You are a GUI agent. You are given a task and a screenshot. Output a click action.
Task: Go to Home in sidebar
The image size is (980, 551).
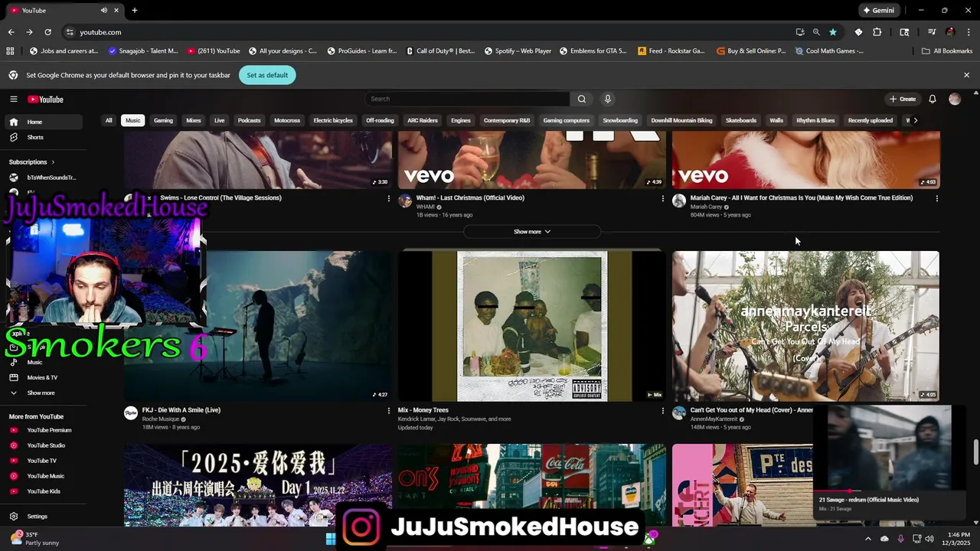pos(42,122)
